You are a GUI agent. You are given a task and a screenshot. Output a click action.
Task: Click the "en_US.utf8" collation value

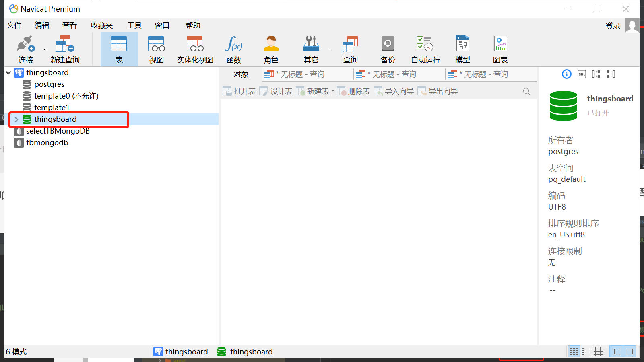(x=566, y=235)
